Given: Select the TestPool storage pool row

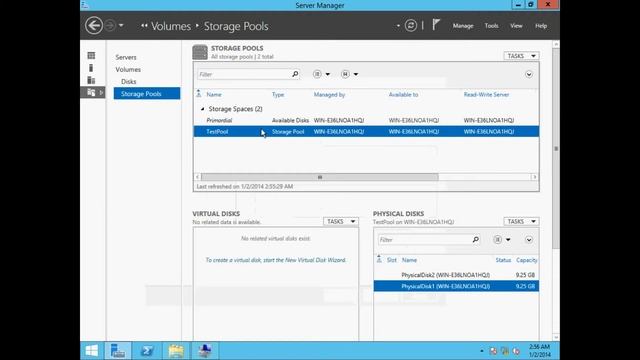Looking at the screenshot, I should [366, 131].
